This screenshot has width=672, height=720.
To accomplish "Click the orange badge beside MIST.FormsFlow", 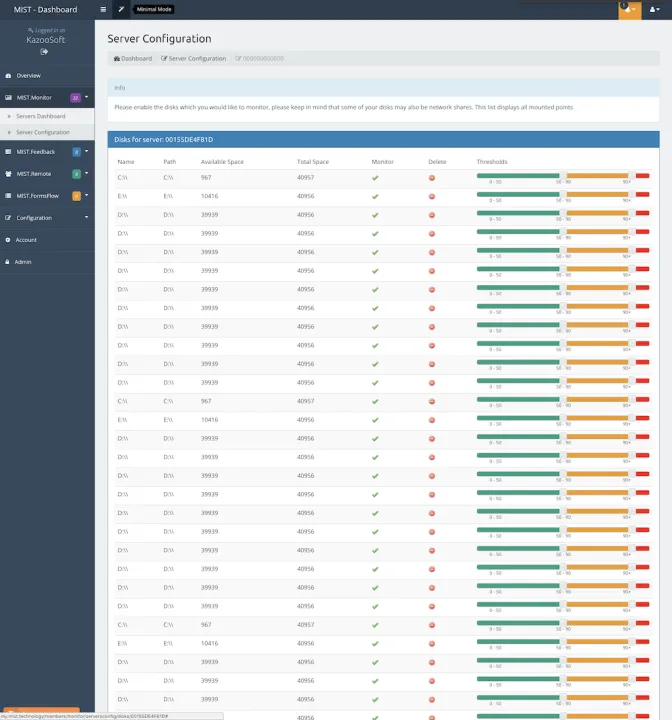I will [77, 196].
